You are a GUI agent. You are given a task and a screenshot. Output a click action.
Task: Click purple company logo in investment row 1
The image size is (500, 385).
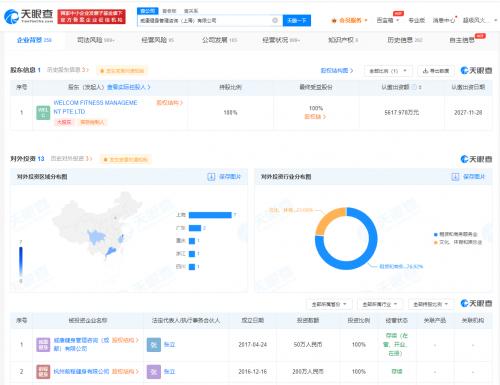point(43,345)
